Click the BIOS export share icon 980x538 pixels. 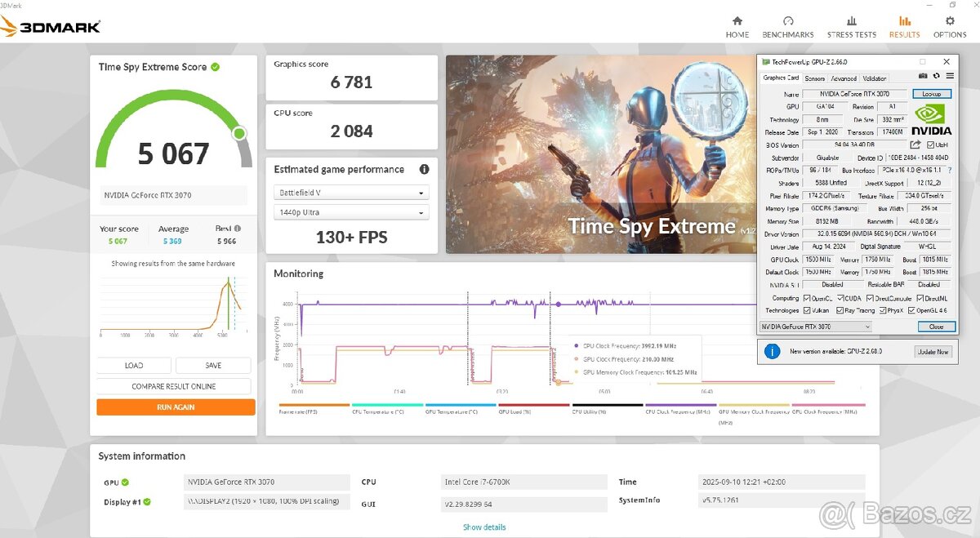coord(915,145)
